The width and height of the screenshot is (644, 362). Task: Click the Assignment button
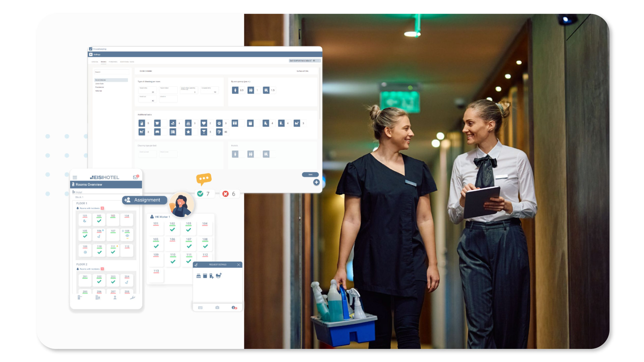(x=144, y=200)
